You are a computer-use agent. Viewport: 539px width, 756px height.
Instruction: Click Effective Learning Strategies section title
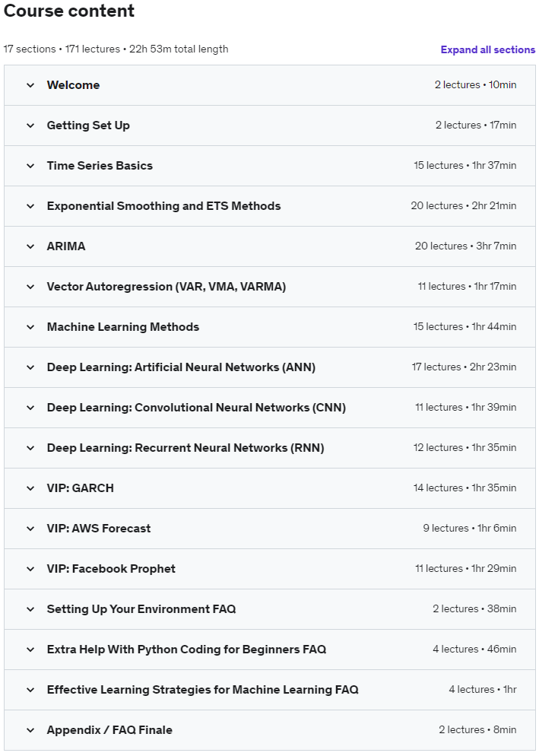point(202,690)
